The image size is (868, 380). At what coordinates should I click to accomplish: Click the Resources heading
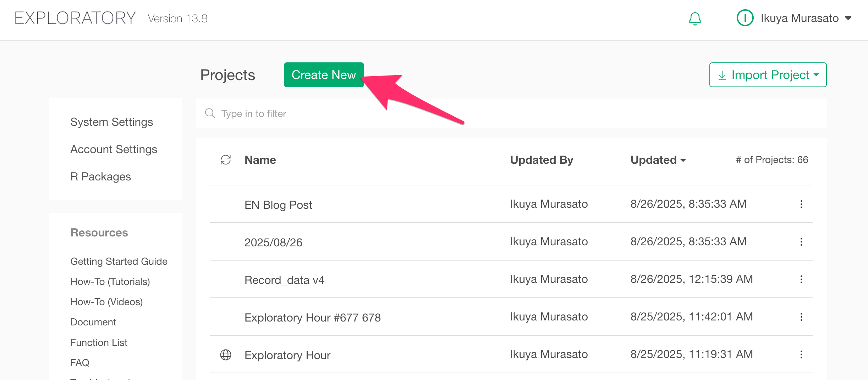pyautogui.click(x=99, y=233)
